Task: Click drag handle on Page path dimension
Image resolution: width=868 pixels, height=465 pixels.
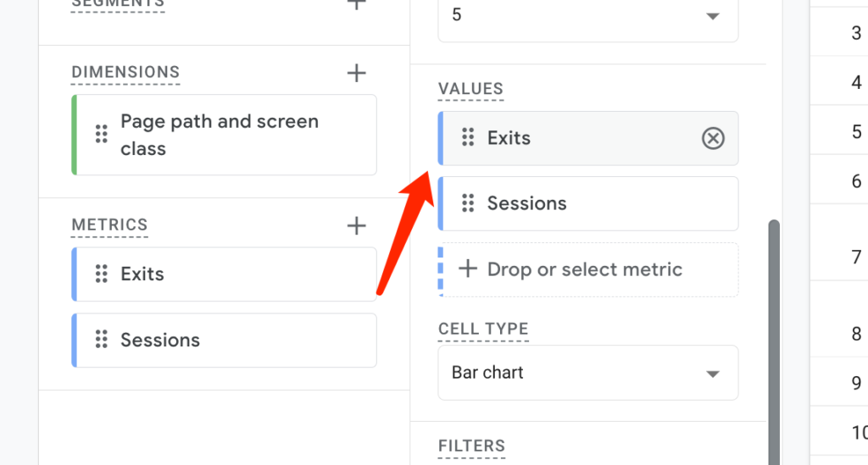Action: [102, 135]
